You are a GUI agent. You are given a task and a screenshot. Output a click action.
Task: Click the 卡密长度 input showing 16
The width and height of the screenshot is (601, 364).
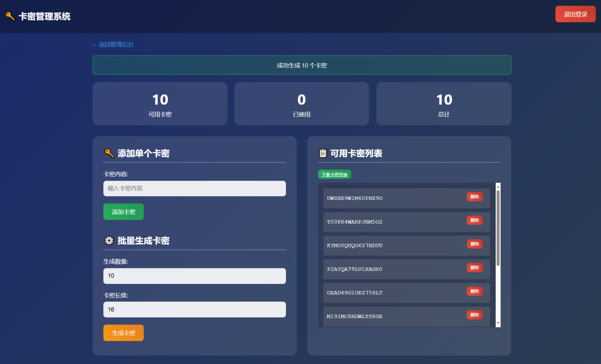[x=194, y=310]
